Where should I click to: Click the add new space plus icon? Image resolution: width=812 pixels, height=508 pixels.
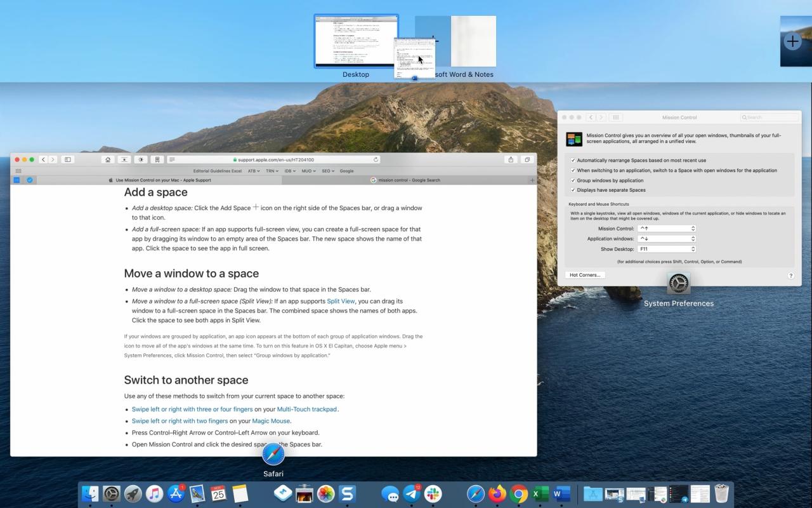point(793,41)
